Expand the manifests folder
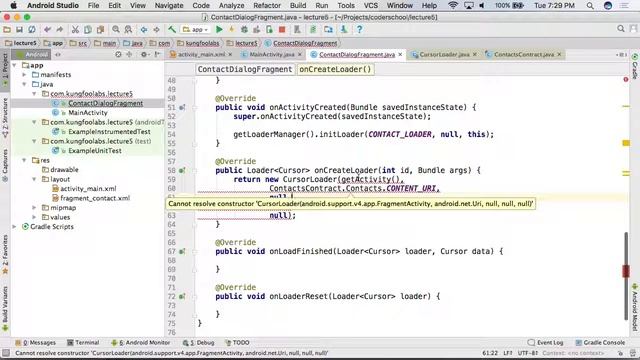The width and height of the screenshot is (640, 360). [24, 75]
